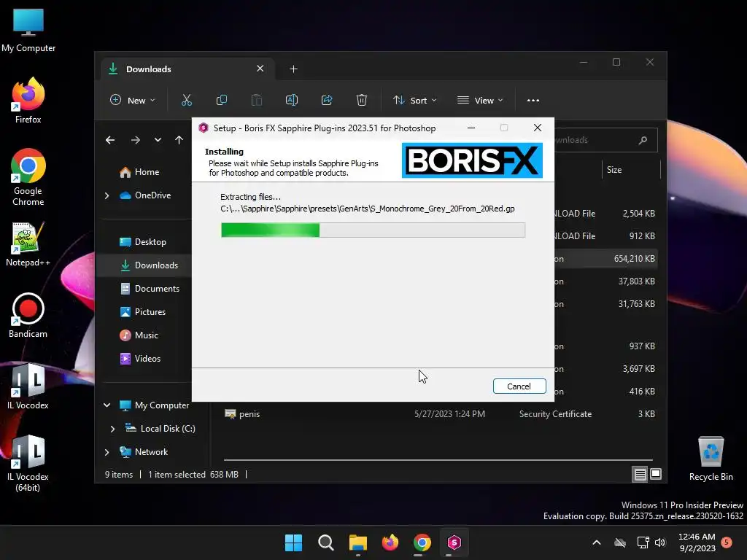This screenshot has height=560, width=747.
Task: Click the Cut icon in File Explorer toolbar
Action: click(x=186, y=100)
